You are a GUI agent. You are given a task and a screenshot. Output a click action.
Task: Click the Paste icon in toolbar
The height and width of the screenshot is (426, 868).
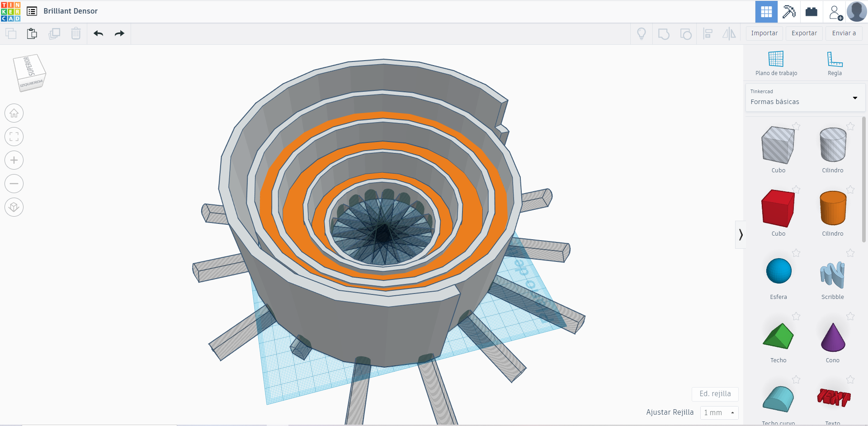click(32, 33)
